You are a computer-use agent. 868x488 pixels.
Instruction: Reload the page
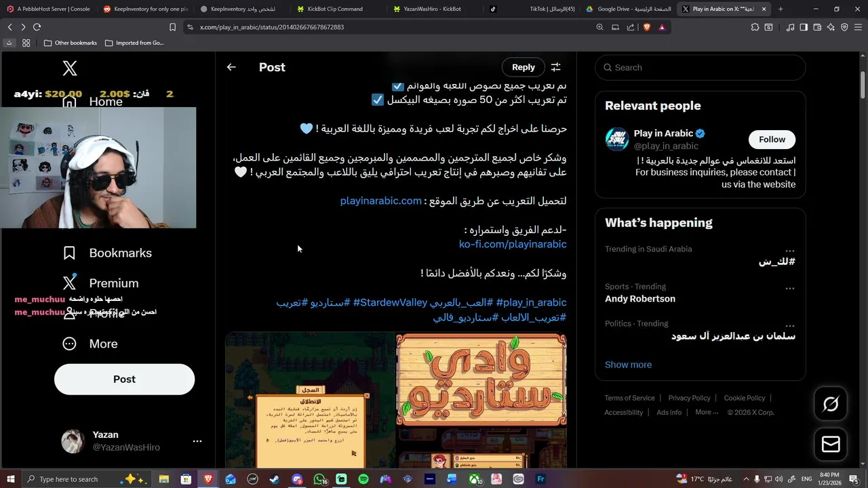tap(37, 27)
